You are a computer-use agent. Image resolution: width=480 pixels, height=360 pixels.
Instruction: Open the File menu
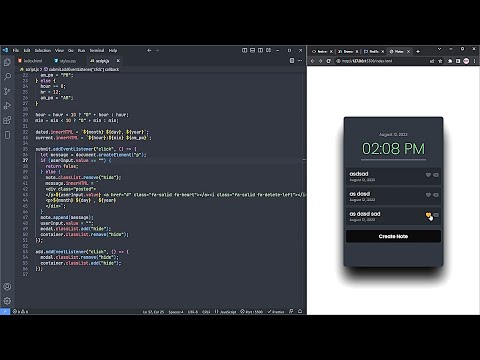[16, 50]
